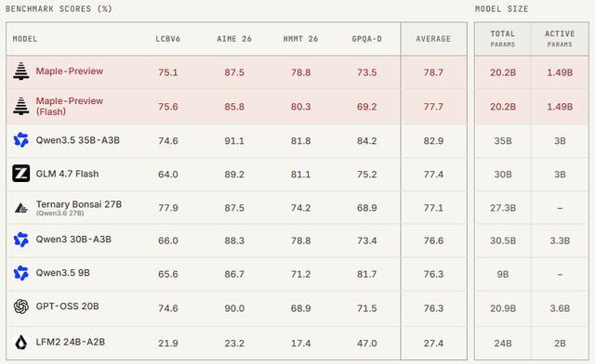
Task: Select the LCBV6 column header
Action: pos(167,39)
